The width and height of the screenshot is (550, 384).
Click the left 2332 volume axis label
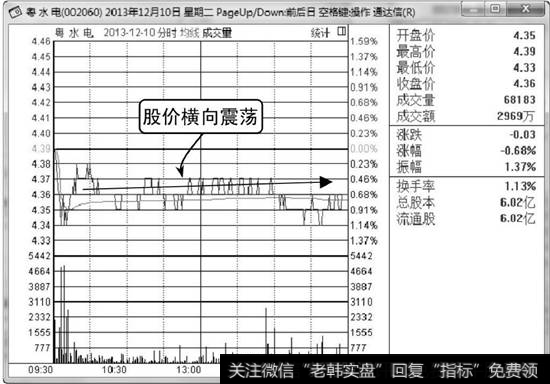(40, 317)
